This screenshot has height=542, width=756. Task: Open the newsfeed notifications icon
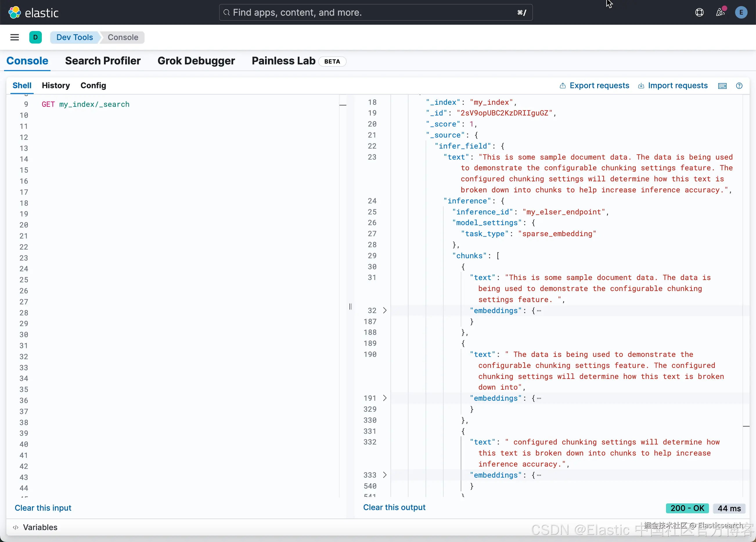click(x=721, y=12)
